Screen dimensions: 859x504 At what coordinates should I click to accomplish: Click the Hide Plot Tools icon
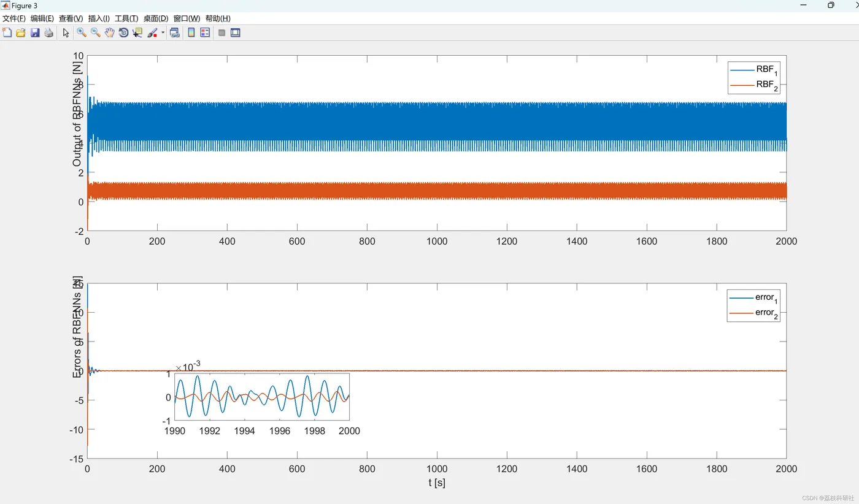coord(221,32)
